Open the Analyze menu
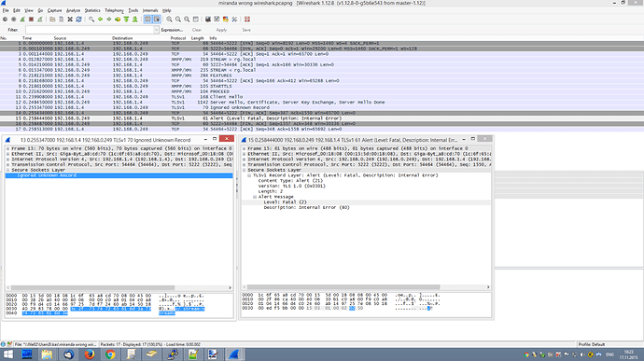644x361 pixels. pos(73,10)
